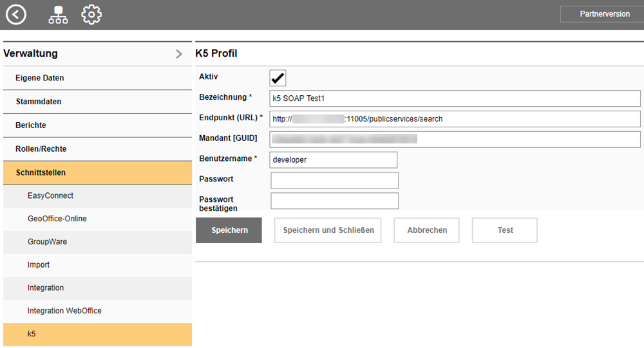The width and height of the screenshot is (644, 348).
Task: Click the back arrow icon
Action: coord(16,14)
